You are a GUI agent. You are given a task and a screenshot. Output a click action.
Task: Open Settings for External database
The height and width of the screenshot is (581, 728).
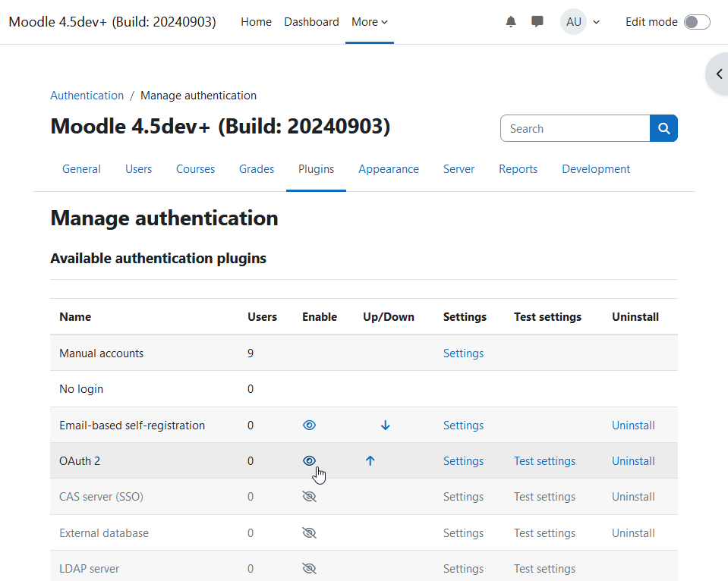[x=463, y=533]
